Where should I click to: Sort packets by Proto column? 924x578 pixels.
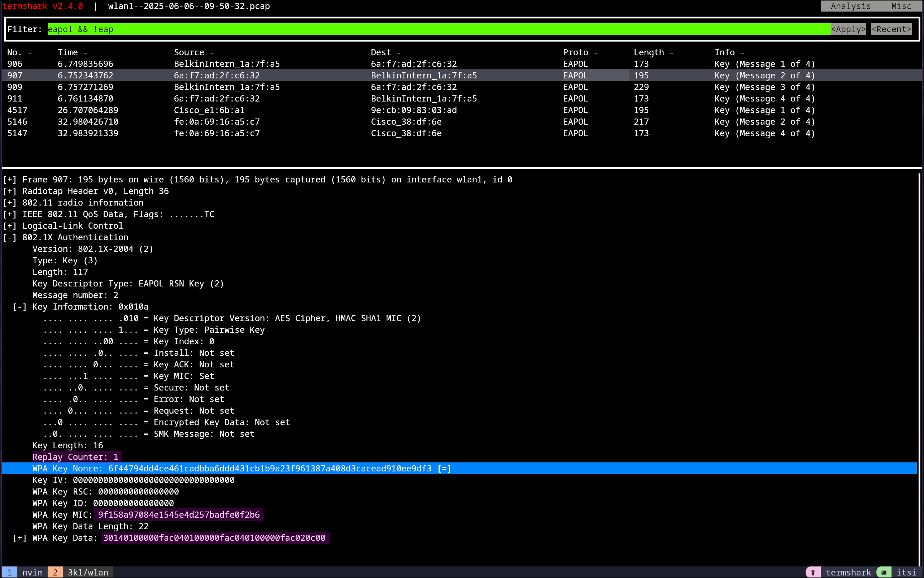[580, 52]
